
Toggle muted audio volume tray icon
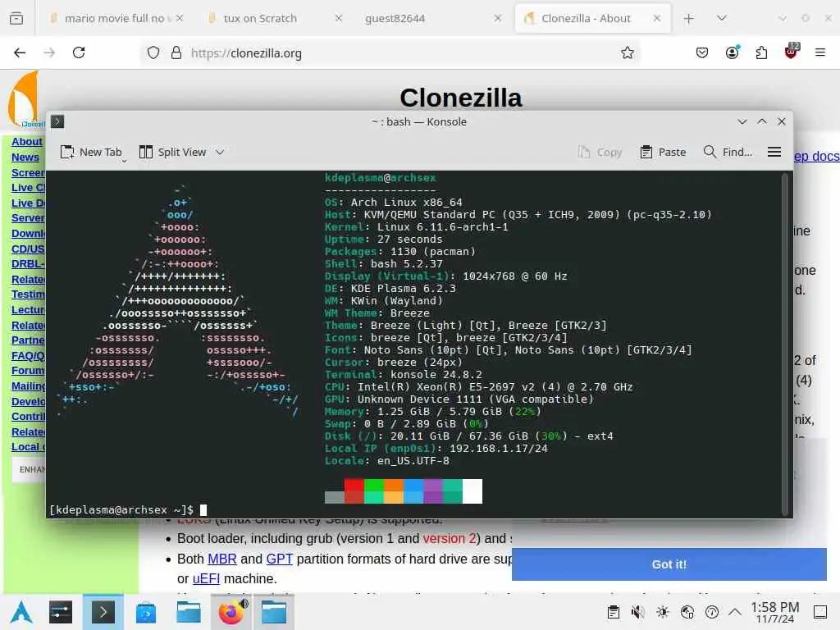(637, 612)
